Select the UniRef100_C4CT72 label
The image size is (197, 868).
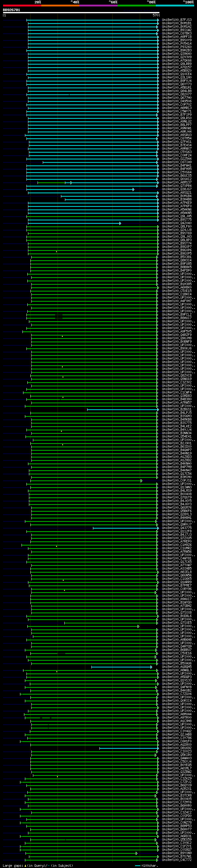[177, 860]
